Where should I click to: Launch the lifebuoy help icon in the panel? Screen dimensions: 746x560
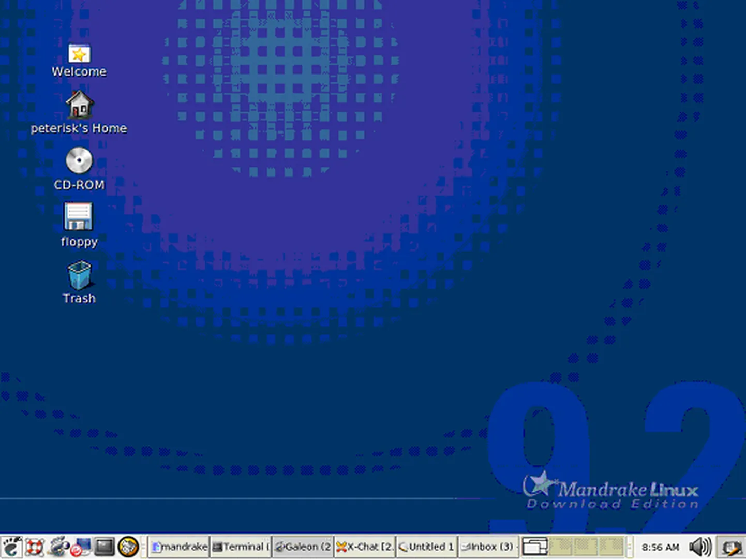35,547
